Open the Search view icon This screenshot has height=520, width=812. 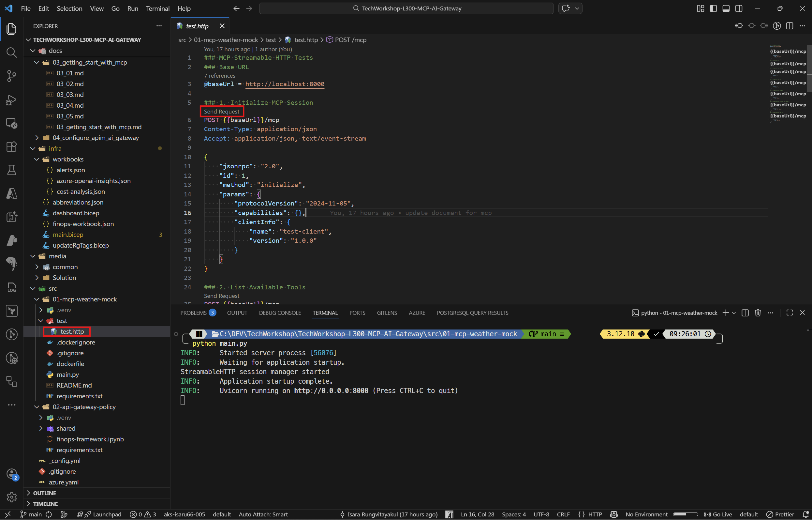tap(11, 52)
